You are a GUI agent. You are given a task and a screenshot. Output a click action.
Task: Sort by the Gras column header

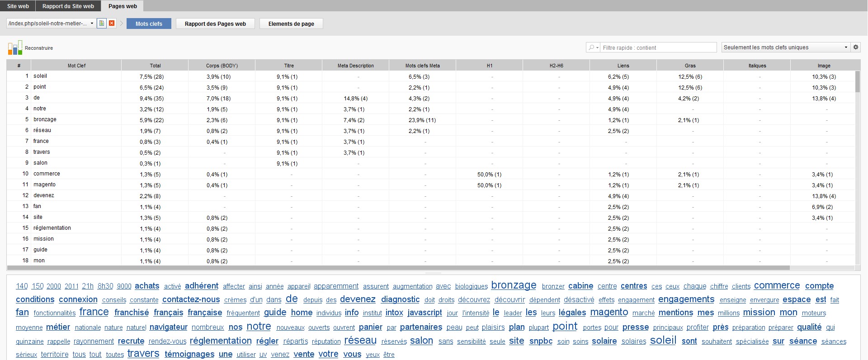[690, 66]
